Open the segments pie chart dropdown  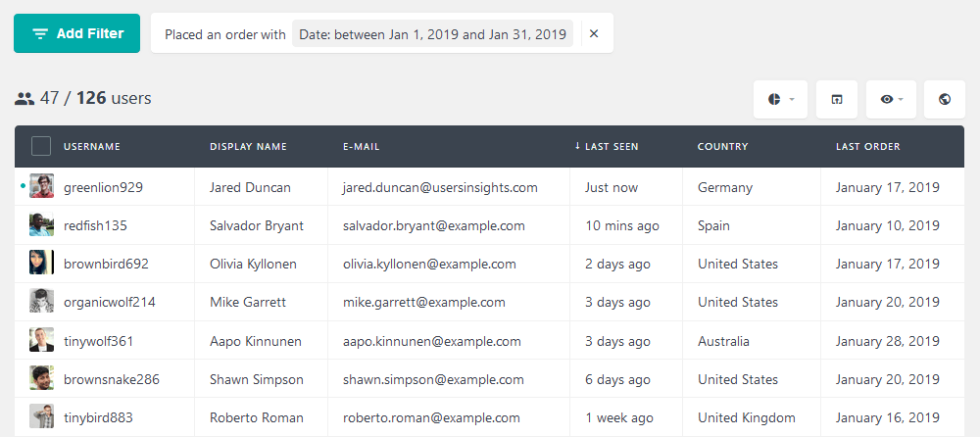click(x=781, y=99)
